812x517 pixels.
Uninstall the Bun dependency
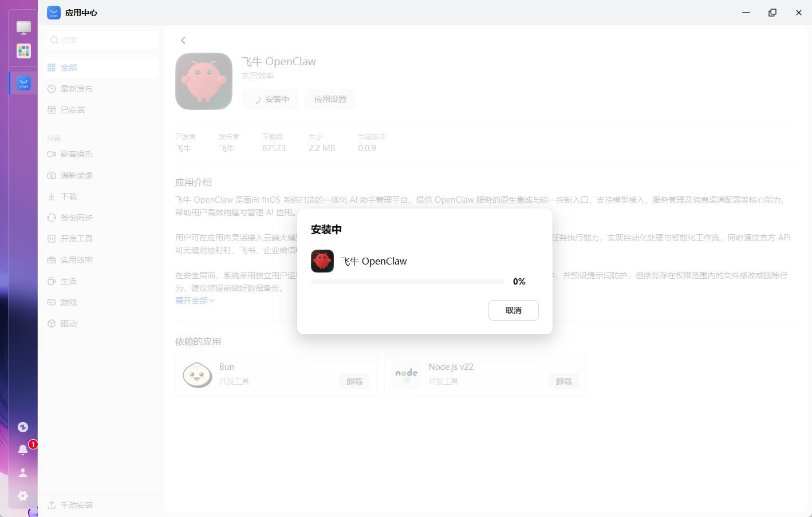354,381
